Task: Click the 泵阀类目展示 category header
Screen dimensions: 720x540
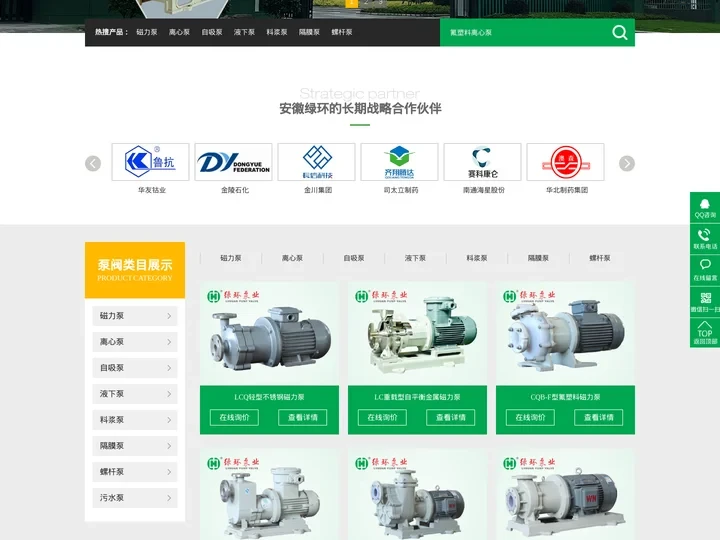Action: point(135,270)
